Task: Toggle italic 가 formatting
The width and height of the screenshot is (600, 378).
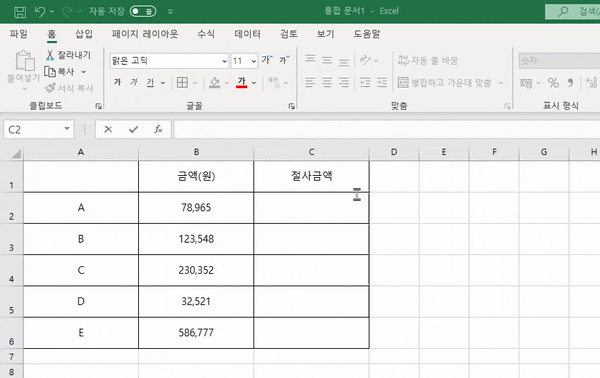Action: click(x=134, y=82)
